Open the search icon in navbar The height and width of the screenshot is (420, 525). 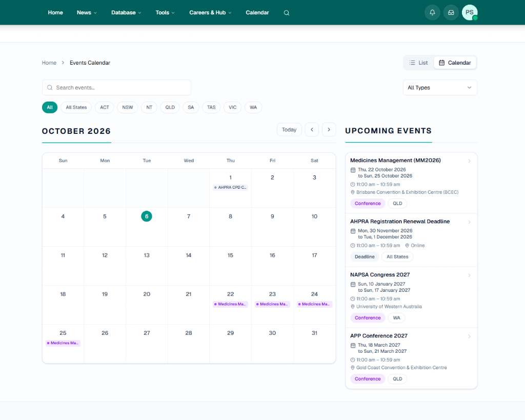click(287, 13)
